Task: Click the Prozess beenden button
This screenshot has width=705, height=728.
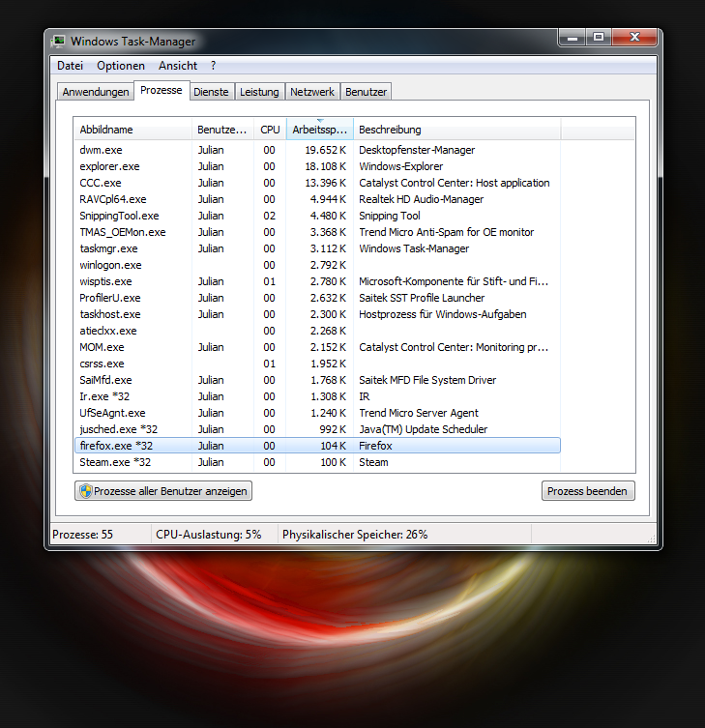Action: point(588,491)
